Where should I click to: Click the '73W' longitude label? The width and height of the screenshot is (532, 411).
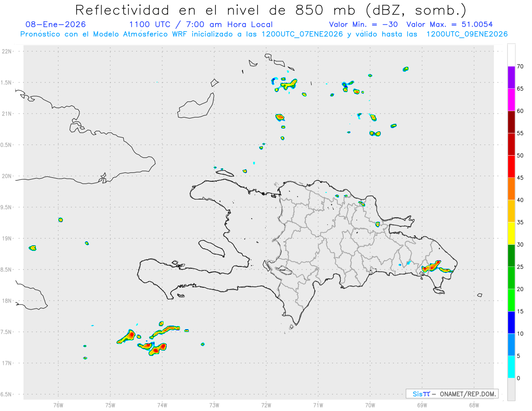click(x=214, y=405)
